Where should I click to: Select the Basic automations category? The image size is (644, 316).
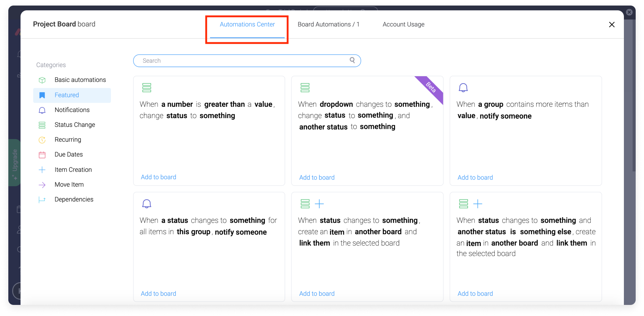coord(72,80)
